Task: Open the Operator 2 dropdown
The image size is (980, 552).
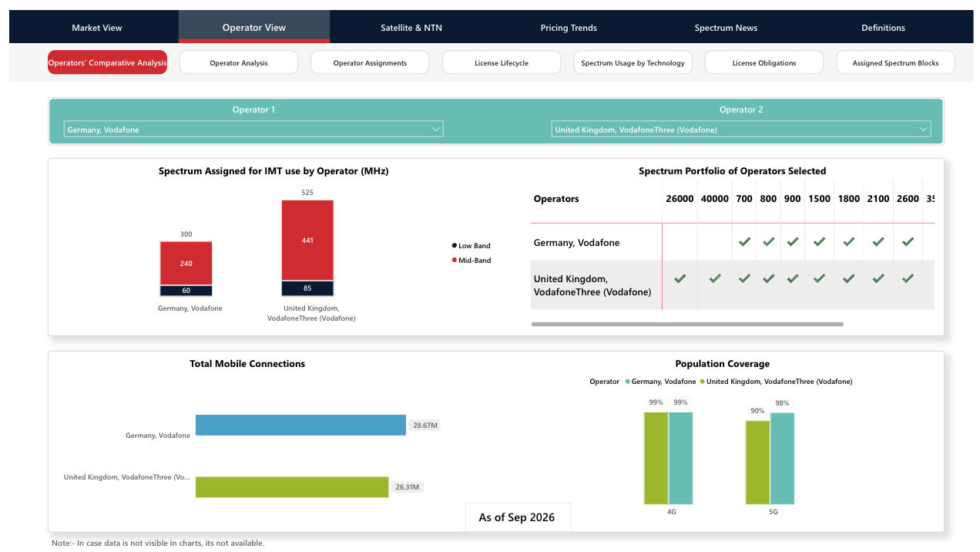Action: (x=741, y=130)
